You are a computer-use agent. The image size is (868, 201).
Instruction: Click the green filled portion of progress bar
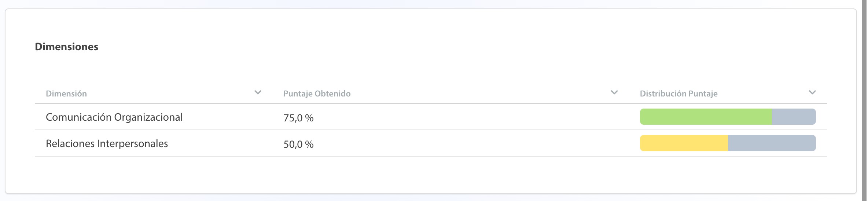click(706, 117)
